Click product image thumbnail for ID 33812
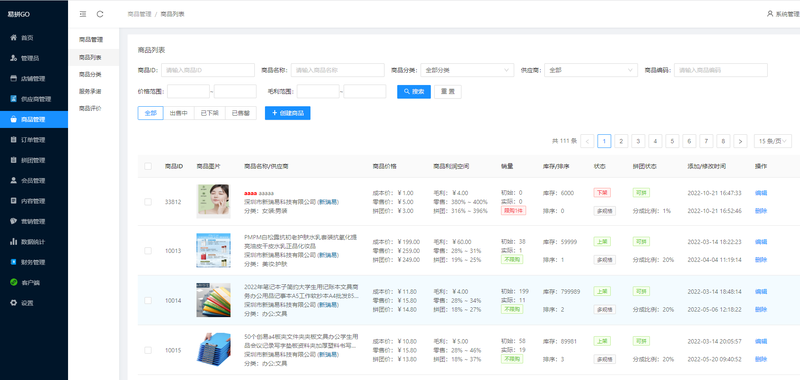800x380 pixels. point(213,201)
